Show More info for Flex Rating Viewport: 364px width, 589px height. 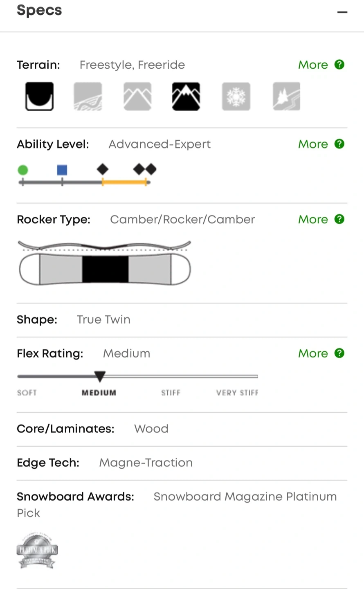(x=313, y=354)
